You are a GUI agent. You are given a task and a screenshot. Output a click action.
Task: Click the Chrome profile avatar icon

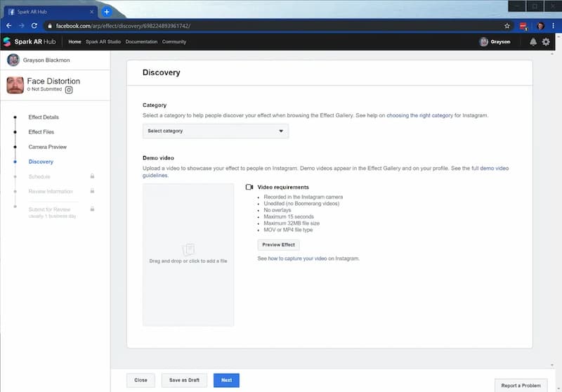point(540,26)
